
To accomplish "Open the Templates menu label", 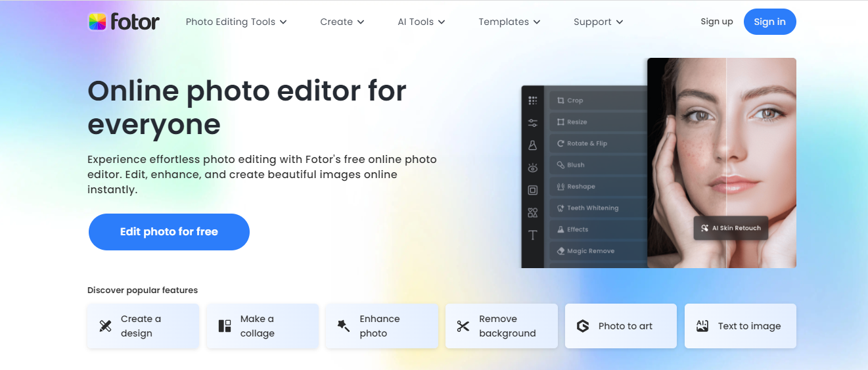I will [503, 22].
